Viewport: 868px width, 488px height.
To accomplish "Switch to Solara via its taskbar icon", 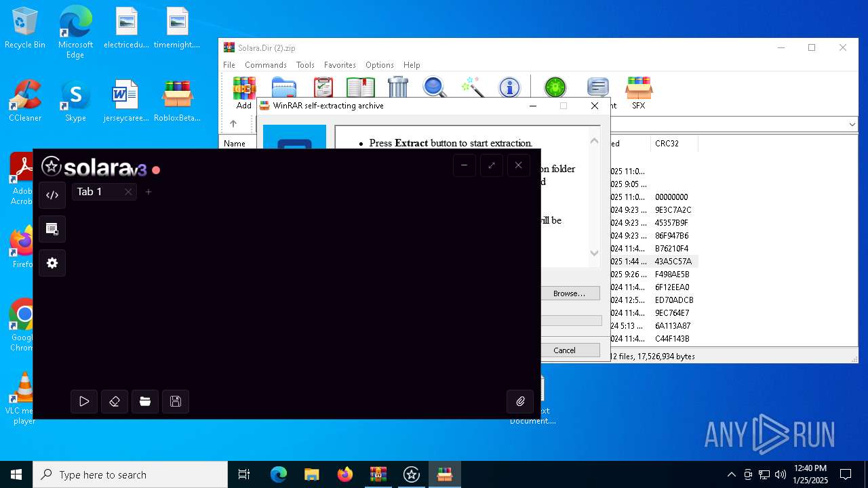I will 412,474.
